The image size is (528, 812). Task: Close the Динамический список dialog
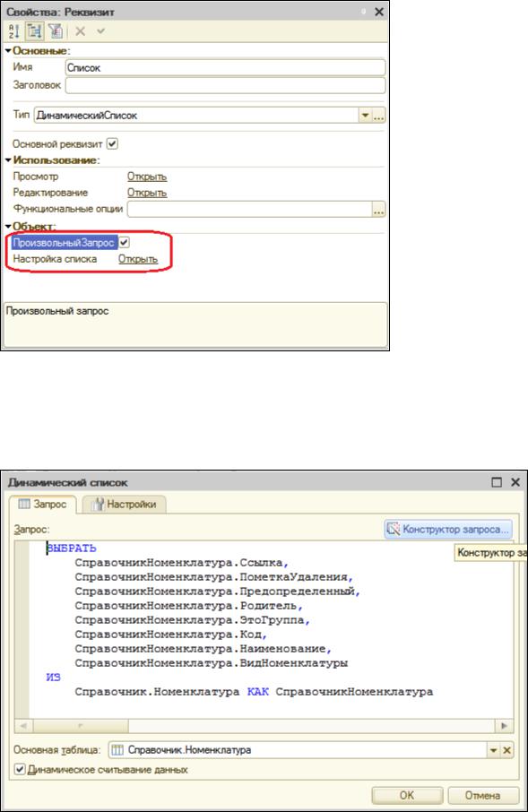(x=515, y=482)
